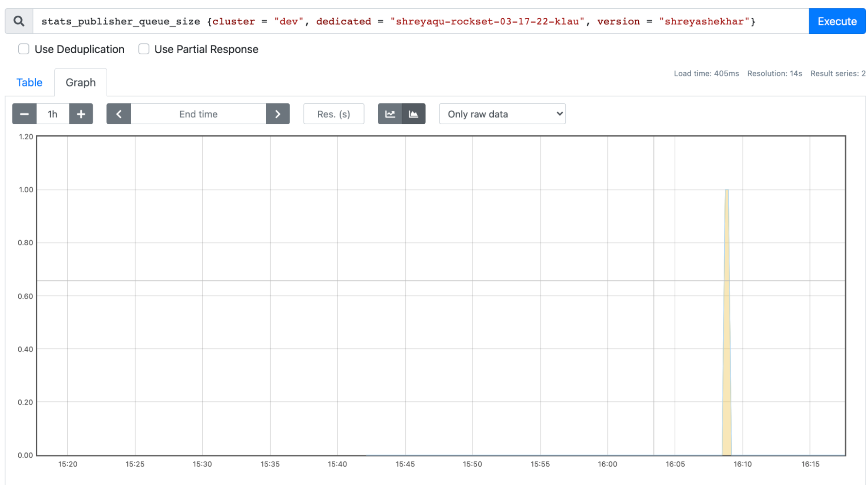Increase time range with plus icon
Viewport: 868px width, 485px height.
click(81, 114)
